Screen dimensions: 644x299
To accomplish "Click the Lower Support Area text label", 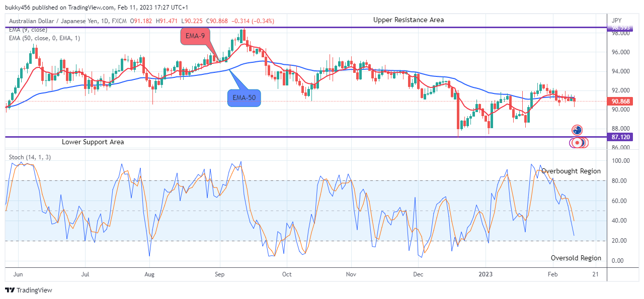I will click(x=93, y=142).
